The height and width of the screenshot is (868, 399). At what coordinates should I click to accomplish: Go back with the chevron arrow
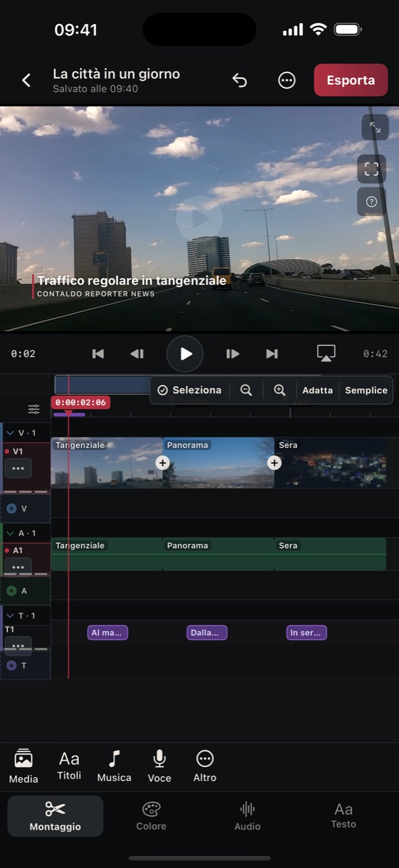pos(26,80)
